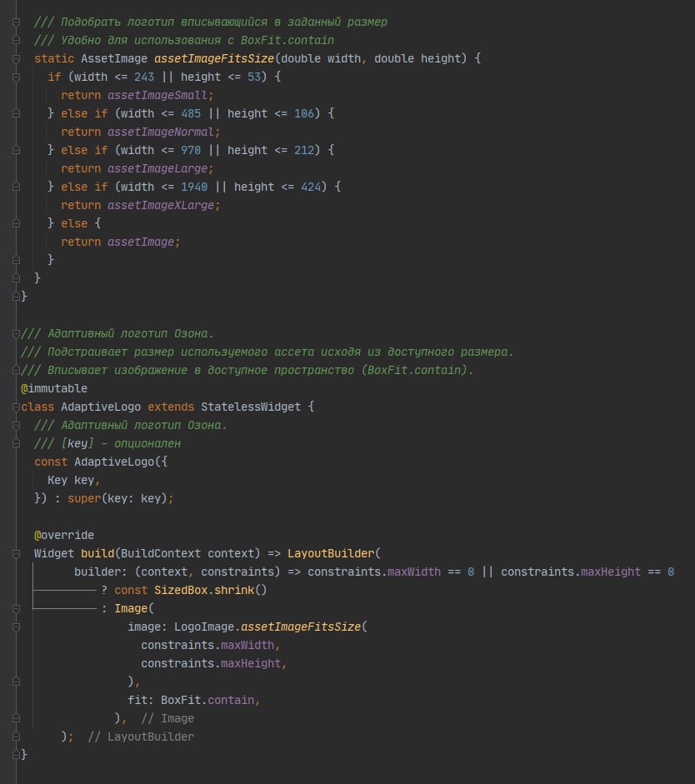Click 'static' keyword before AssetImage
Viewport: 695px width, 784px height.
[54, 58]
